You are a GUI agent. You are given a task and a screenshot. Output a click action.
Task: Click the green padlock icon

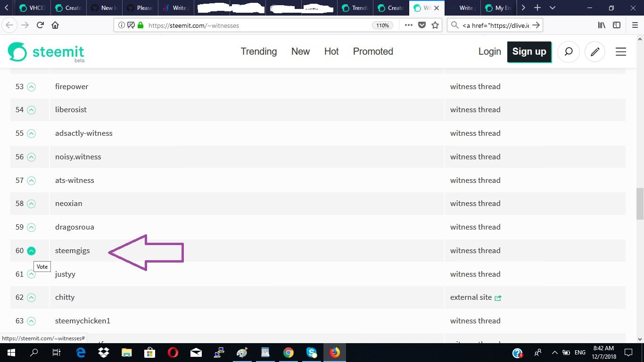140,25
